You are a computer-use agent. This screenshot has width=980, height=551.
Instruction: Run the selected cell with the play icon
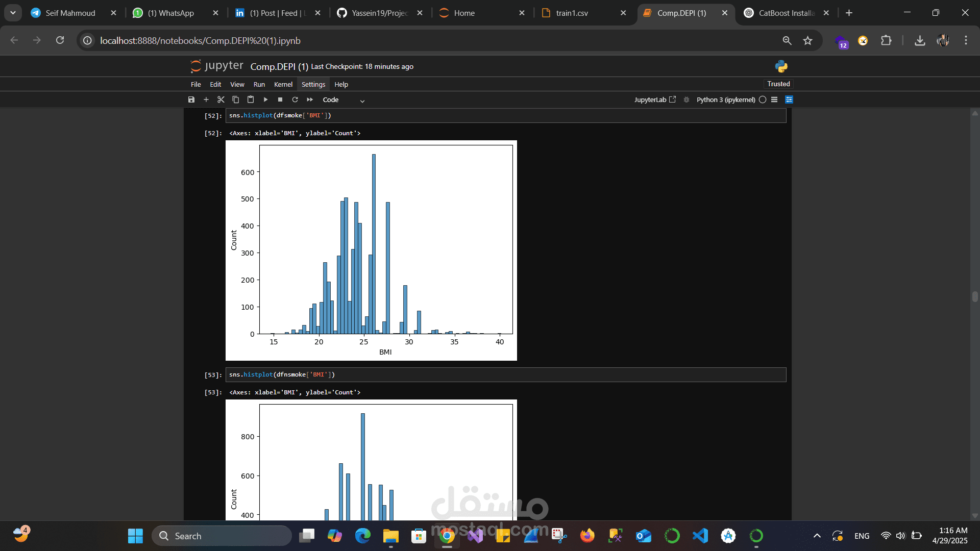pos(265,99)
